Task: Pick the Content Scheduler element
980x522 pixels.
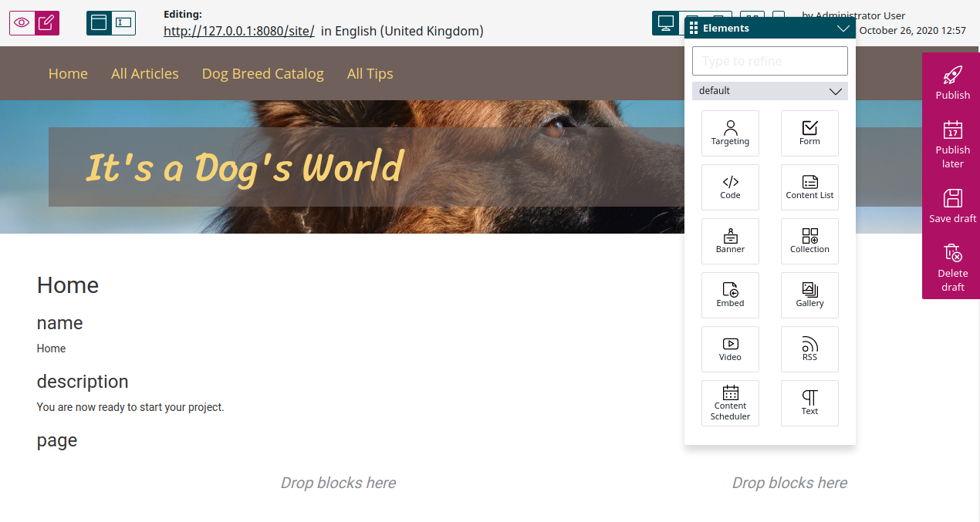Action: pos(730,403)
